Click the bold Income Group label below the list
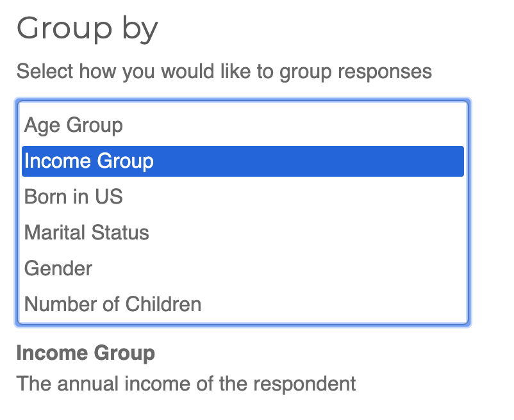This screenshot has height=420, width=514. click(x=85, y=353)
